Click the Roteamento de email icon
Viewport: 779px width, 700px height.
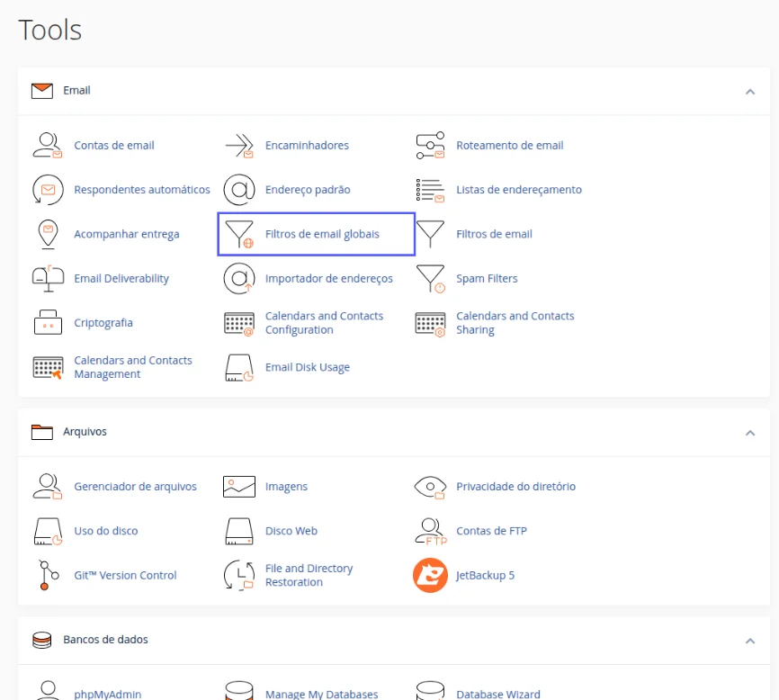(430, 146)
